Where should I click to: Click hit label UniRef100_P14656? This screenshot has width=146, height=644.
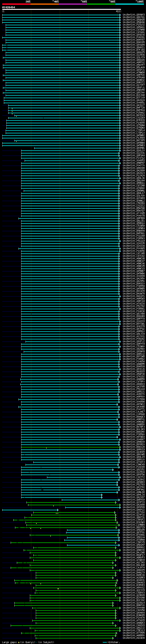point(133,251)
